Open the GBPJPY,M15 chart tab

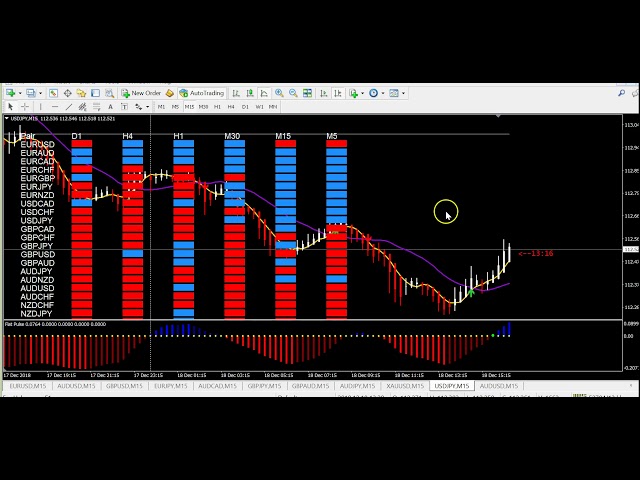[263, 386]
